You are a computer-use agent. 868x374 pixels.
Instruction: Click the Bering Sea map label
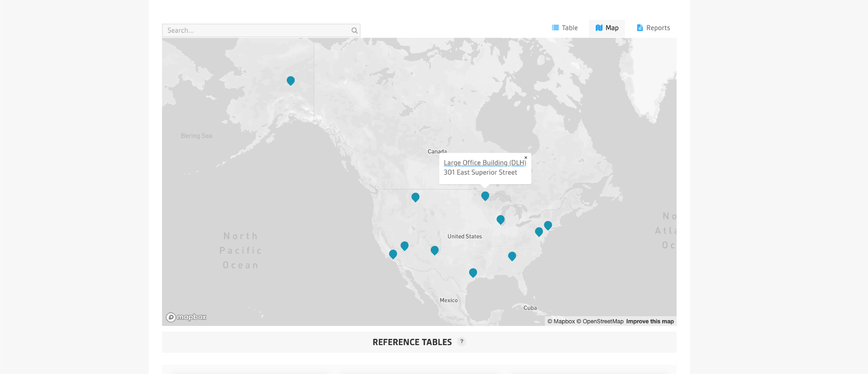click(196, 136)
